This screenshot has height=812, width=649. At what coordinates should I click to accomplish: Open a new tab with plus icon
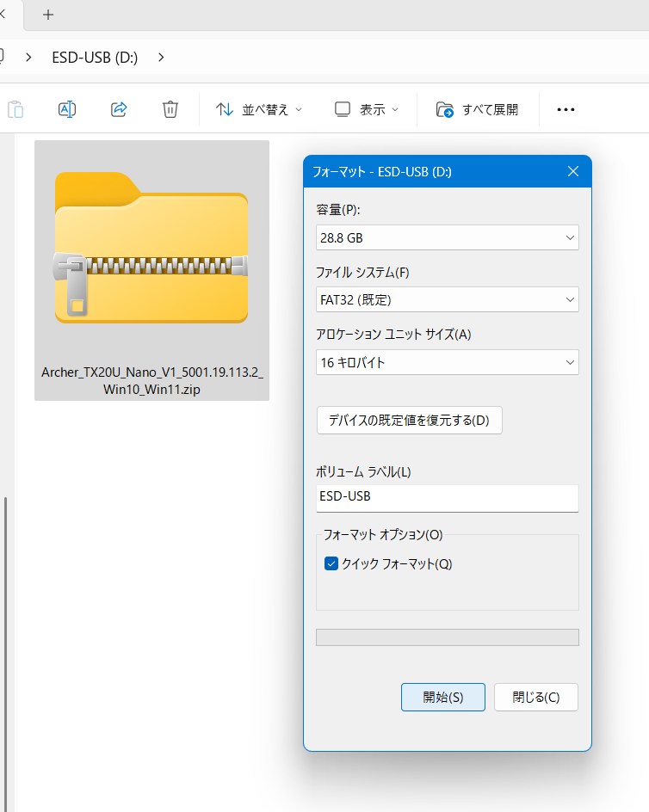click(x=48, y=15)
